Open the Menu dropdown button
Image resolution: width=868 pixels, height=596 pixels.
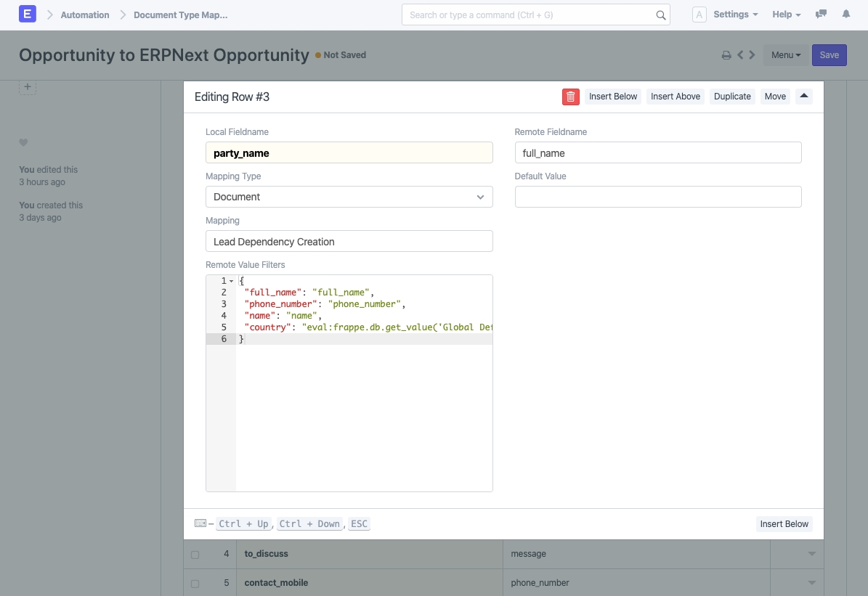[785, 55]
